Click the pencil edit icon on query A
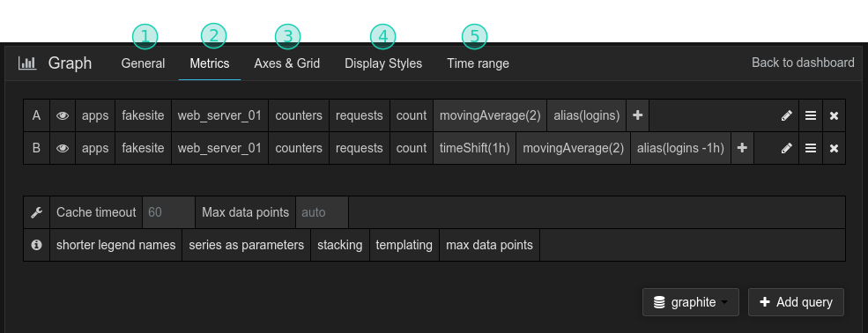Viewport: 868px width, 333px height. coord(787,115)
